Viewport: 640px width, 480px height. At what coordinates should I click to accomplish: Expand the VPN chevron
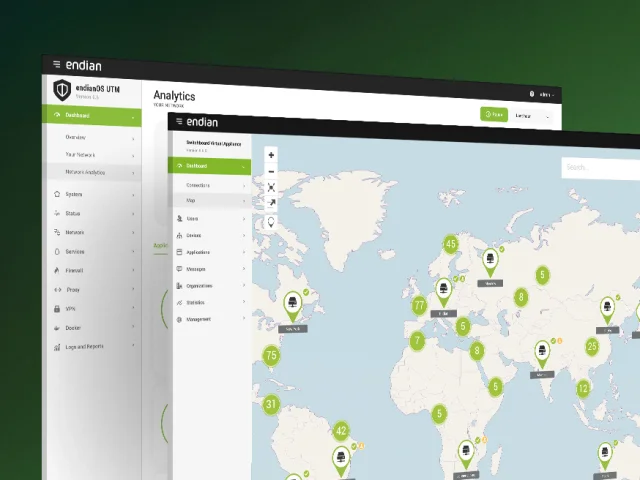pyautogui.click(x=133, y=308)
